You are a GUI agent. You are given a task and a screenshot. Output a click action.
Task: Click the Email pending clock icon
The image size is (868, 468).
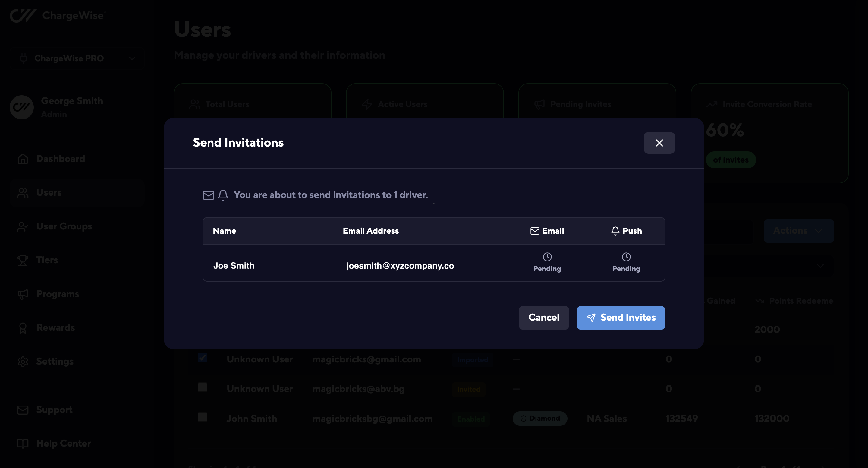click(x=547, y=257)
